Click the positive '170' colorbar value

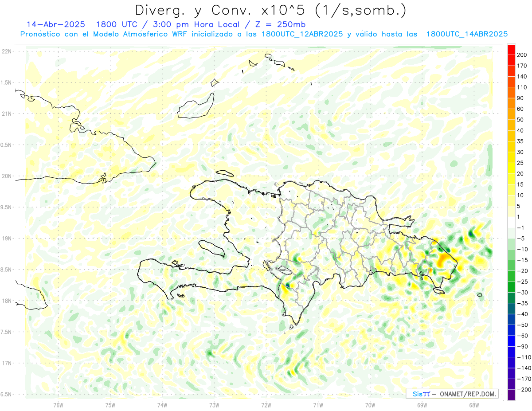[522, 66]
